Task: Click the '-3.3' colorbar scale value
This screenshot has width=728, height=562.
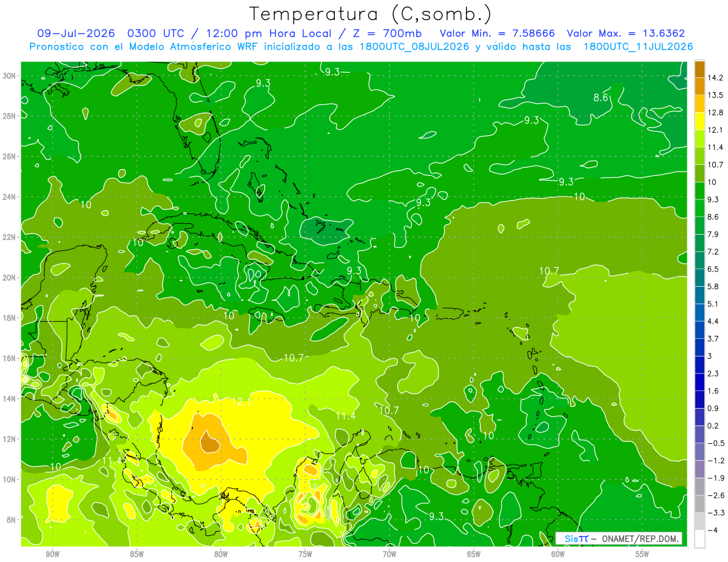Action: [x=715, y=513]
